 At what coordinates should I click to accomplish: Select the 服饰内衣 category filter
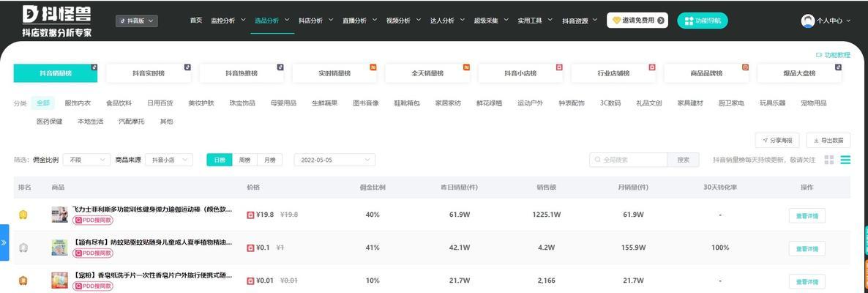(x=78, y=103)
